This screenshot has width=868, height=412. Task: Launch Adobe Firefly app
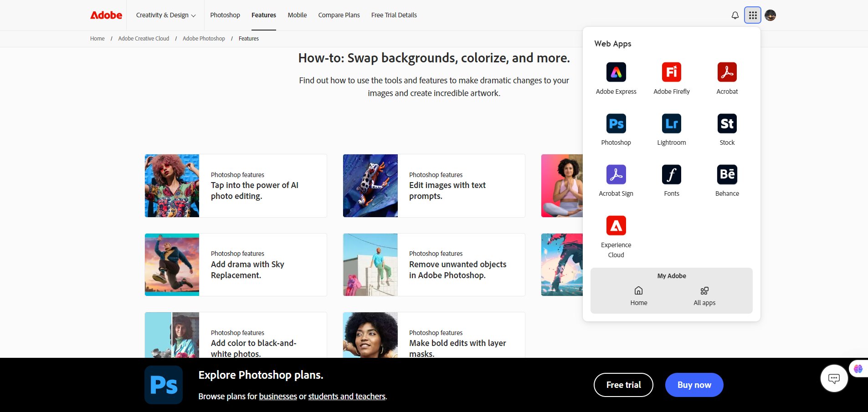[x=672, y=78]
